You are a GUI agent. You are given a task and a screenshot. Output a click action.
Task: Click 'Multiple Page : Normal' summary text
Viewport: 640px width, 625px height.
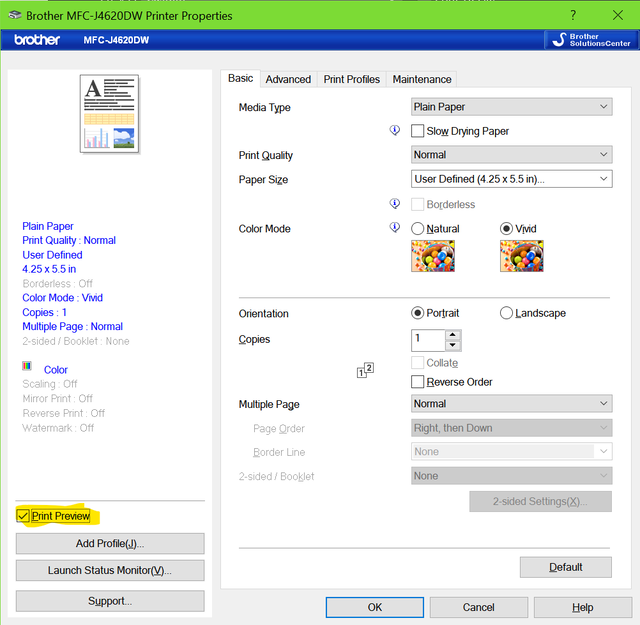point(72,326)
